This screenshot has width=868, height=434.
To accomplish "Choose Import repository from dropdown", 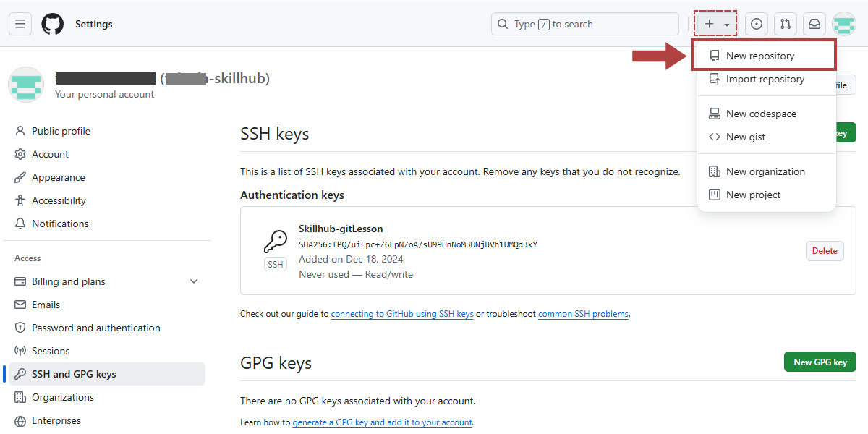I will pos(766,79).
